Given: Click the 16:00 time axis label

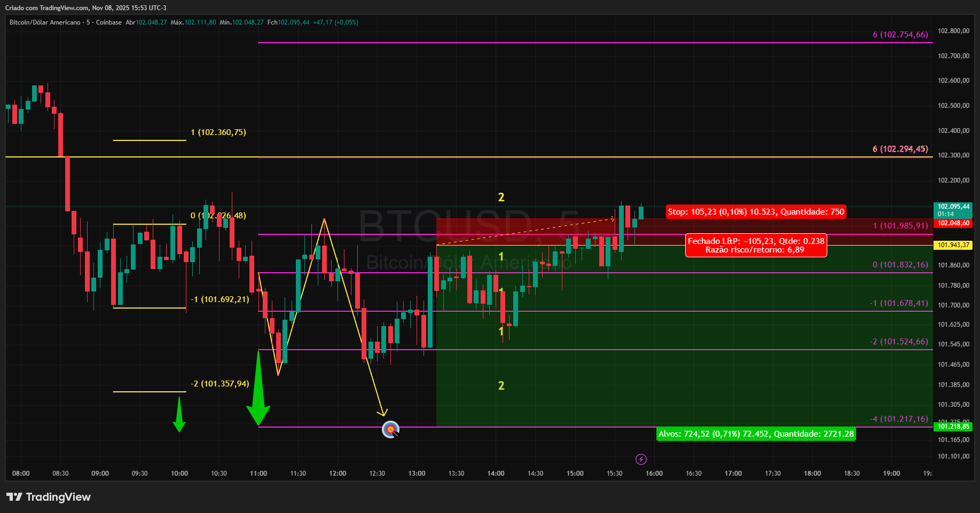Looking at the screenshot, I should tap(654, 473).
